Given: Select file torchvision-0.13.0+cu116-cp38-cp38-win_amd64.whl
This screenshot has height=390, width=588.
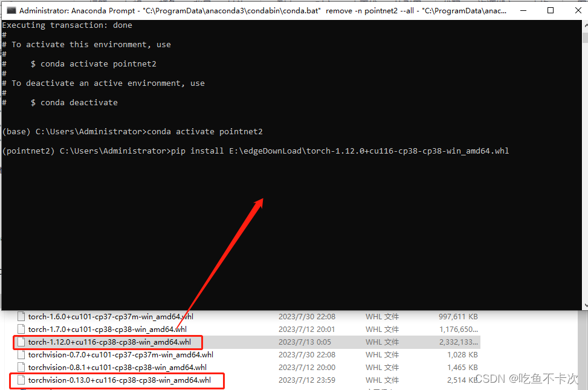Looking at the screenshot, I should [119, 380].
